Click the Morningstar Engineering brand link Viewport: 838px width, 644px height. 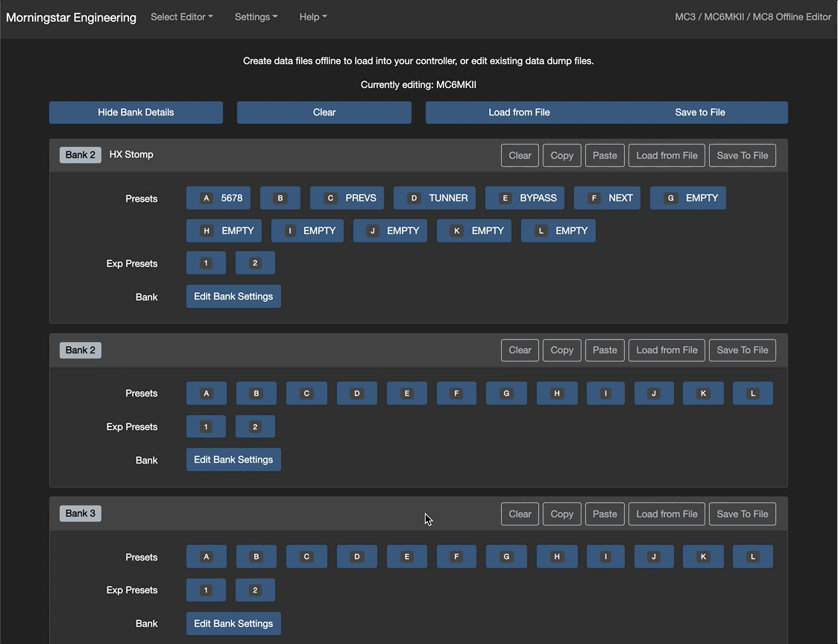pos(71,17)
